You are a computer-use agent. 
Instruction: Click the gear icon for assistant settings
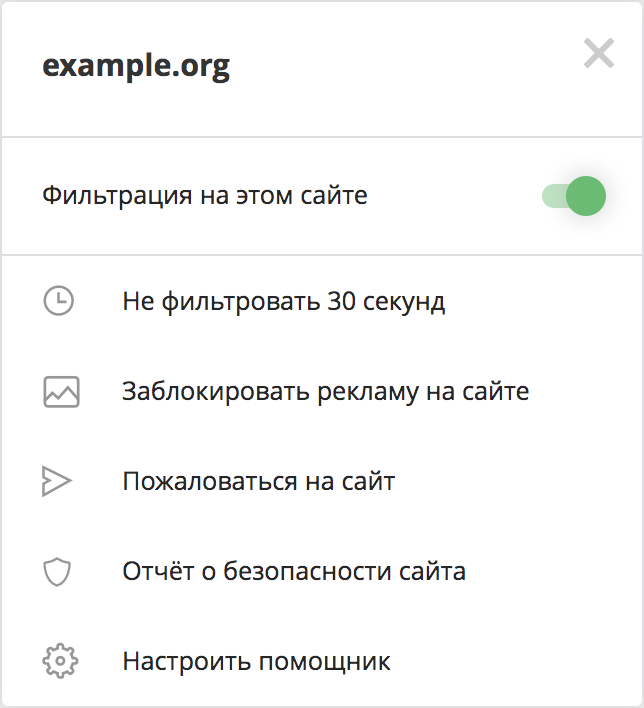click(x=60, y=661)
